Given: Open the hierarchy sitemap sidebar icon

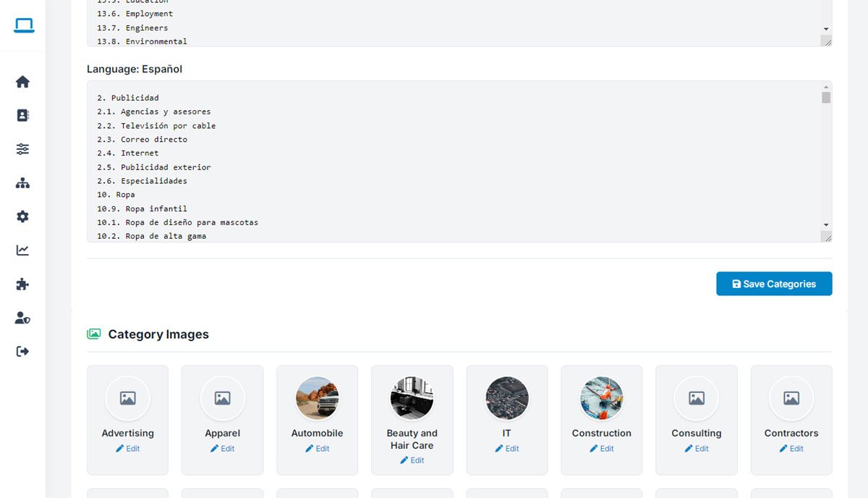Looking at the screenshot, I should click(23, 183).
